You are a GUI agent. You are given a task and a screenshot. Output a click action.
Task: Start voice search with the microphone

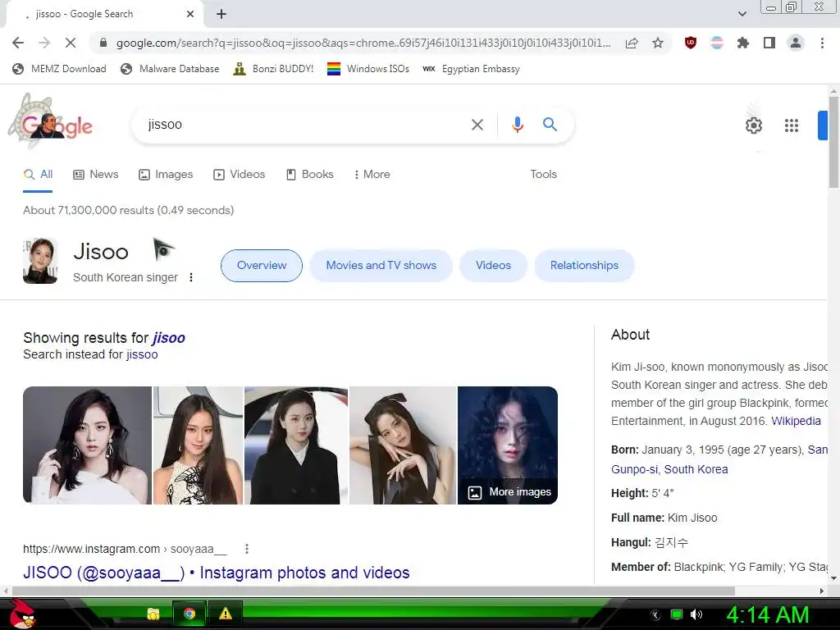point(517,125)
